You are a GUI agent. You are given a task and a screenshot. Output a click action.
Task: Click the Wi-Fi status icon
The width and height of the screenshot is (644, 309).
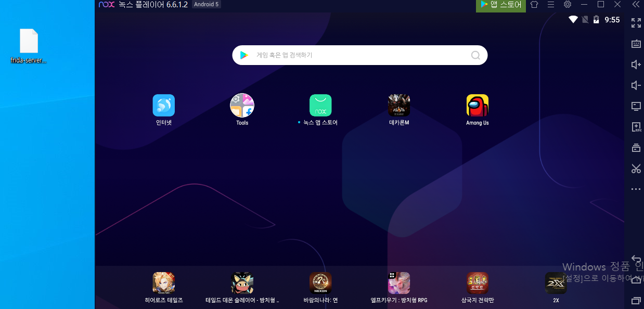click(573, 20)
